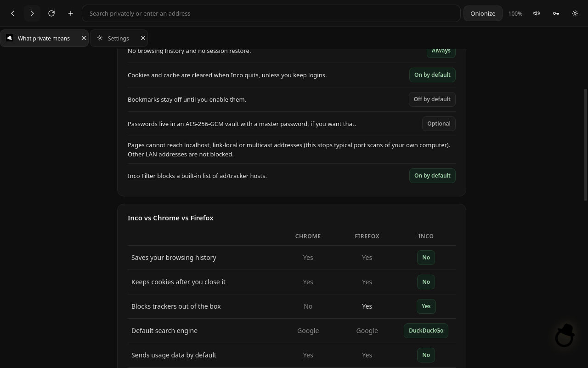
Task: Click the 'Default search engine' row label
Action: (x=164, y=331)
